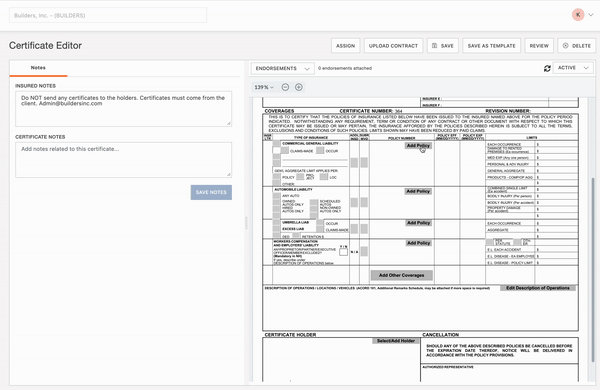Open the Endorsements dropdown
The width and height of the screenshot is (600, 390).
point(282,68)
